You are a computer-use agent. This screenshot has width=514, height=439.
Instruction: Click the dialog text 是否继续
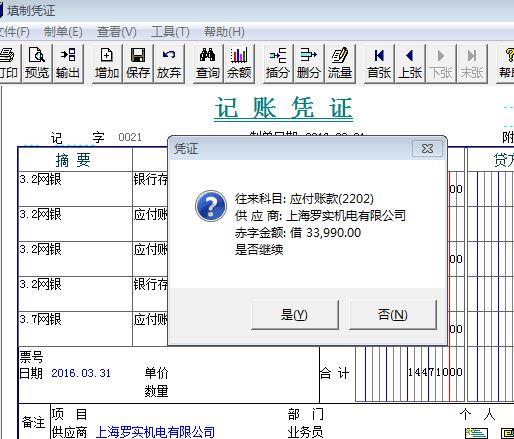259,249
